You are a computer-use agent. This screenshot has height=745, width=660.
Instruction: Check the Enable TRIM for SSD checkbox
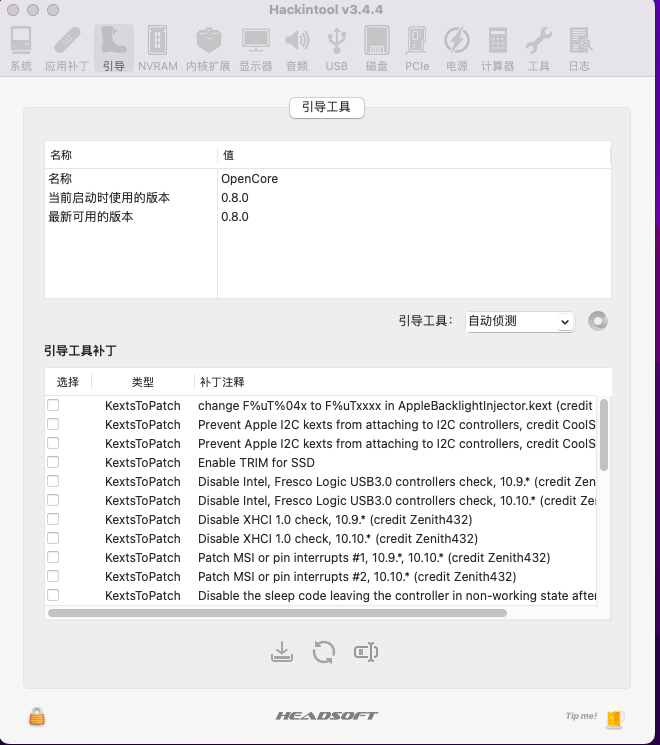click(53, 462)
